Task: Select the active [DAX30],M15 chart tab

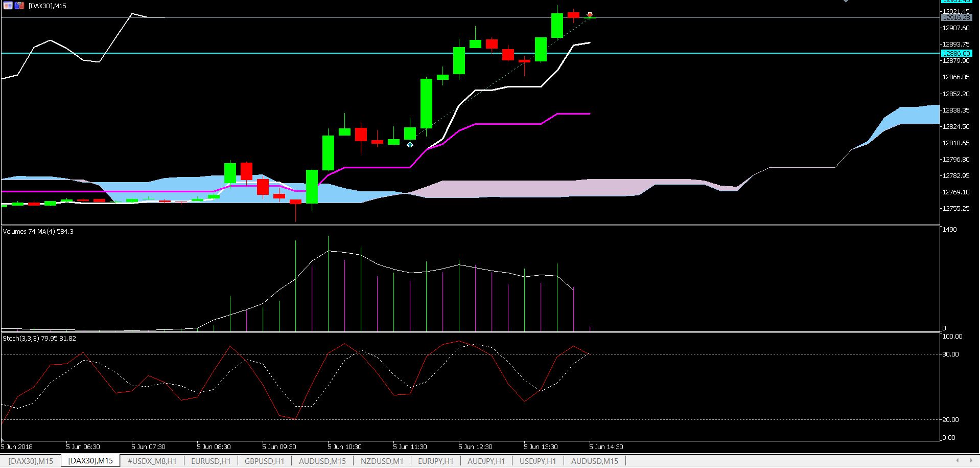Action: [x=90, y=460]
